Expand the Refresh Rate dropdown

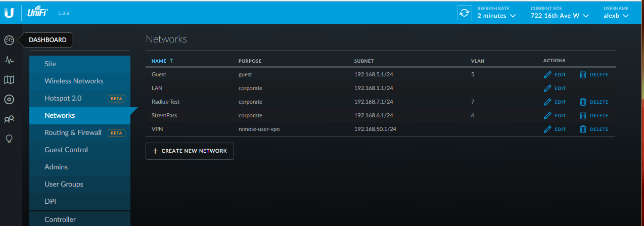[496, 16]
